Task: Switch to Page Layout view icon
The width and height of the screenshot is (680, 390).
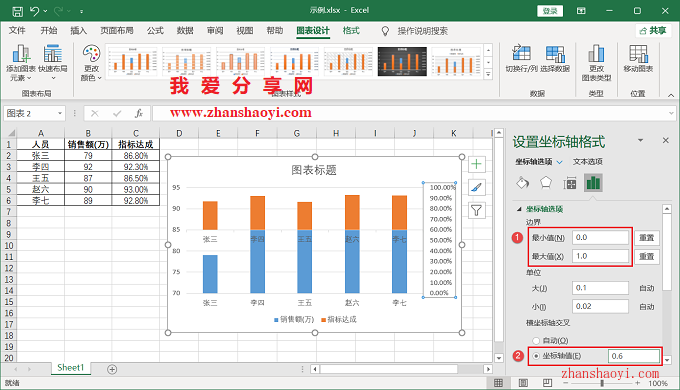Action: coord(523,383)
